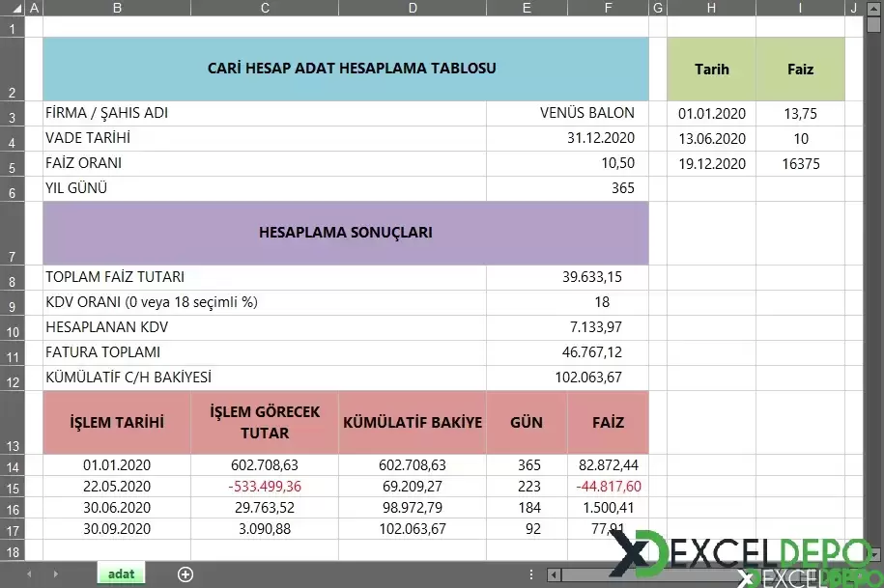
Task: Select the vade tarihi value 31.12.2020
Action: coord(567,138)
